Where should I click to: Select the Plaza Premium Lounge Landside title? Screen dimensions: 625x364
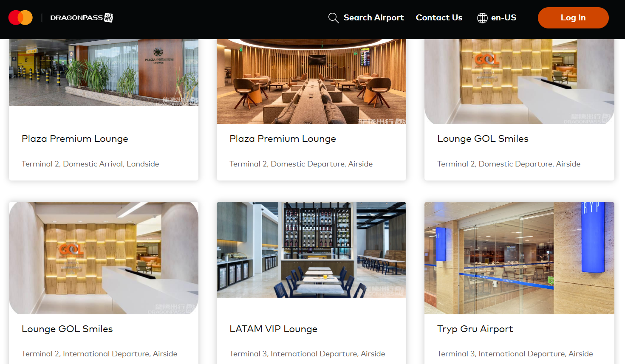(x=75, y=139)
